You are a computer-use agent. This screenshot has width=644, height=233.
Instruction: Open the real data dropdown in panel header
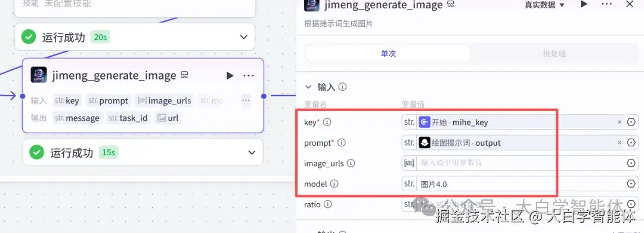pos(544,5)
